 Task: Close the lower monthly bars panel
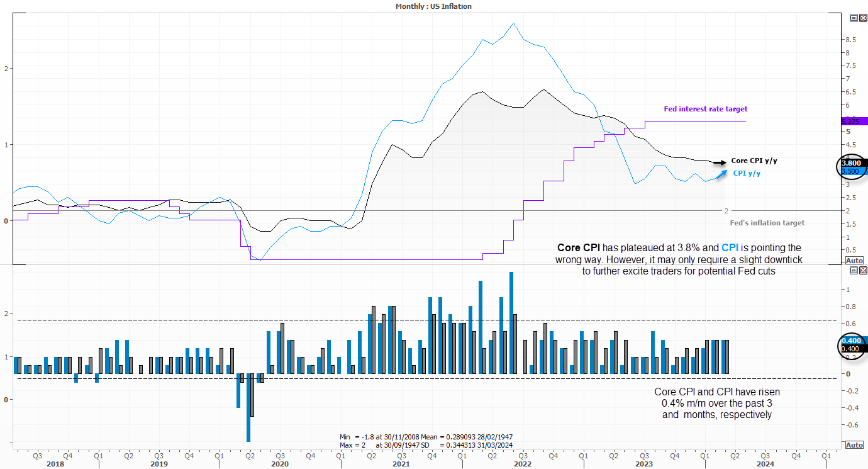point(862,270)
